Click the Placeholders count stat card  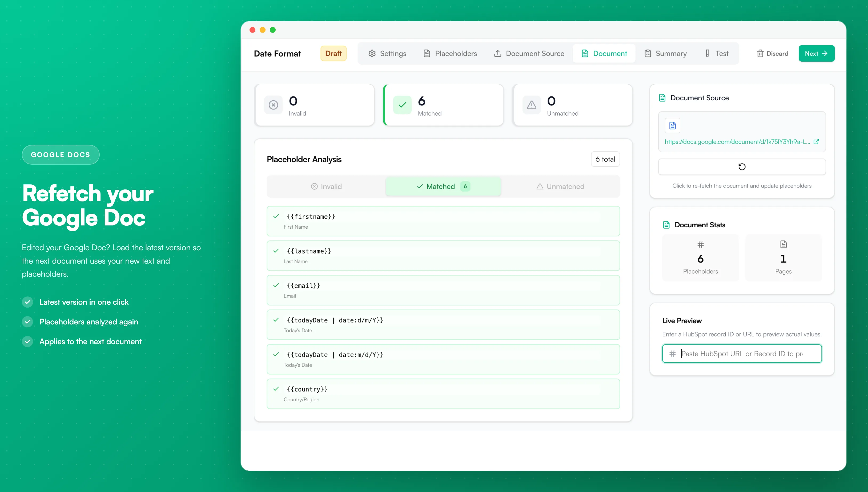(x=700, y=258)
